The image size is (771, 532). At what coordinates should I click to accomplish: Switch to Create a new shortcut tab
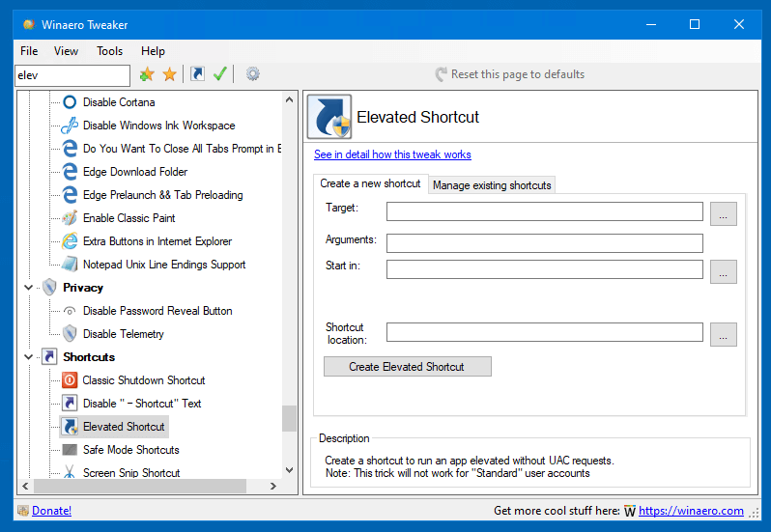click(370, 183)
